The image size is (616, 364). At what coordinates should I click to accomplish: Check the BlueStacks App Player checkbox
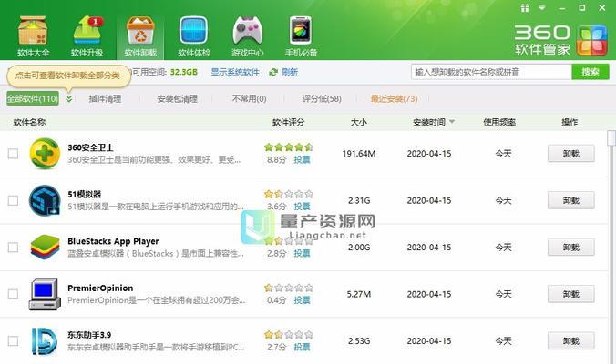pos(13,248)
